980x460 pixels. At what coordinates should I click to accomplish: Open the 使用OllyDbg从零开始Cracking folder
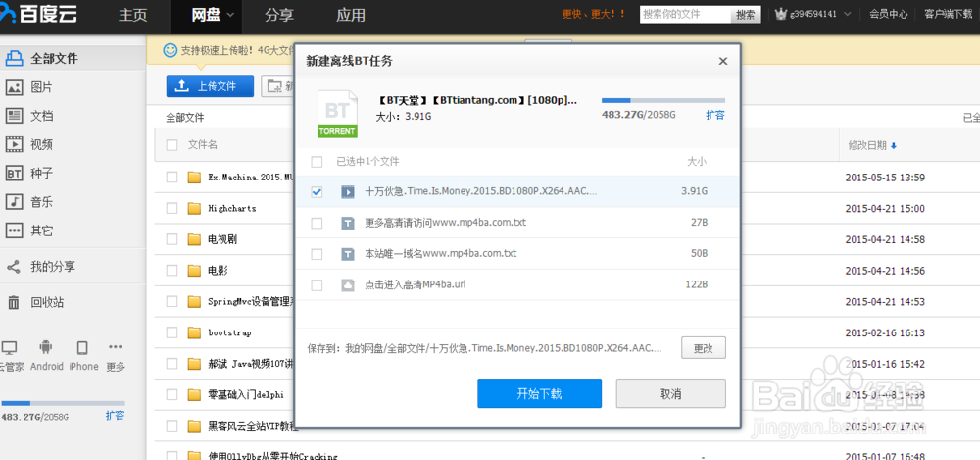click(272, 456)
